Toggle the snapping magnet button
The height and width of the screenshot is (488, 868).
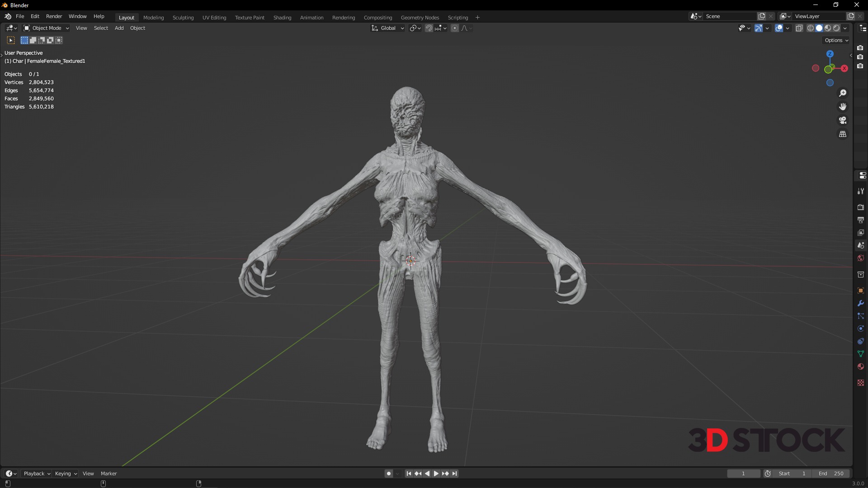(x=429, y=28)
